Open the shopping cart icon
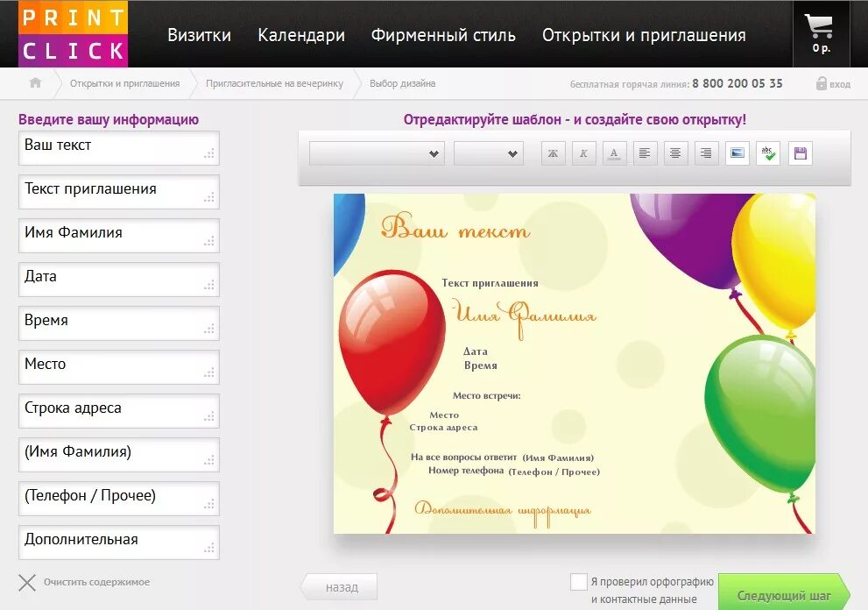 (821, 26)
